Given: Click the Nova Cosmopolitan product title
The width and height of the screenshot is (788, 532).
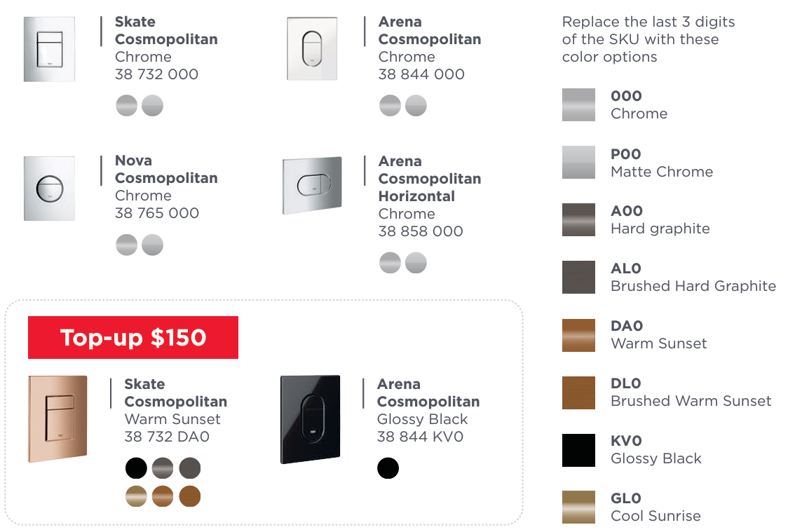Looking at the screenshot, I should 166,169.
